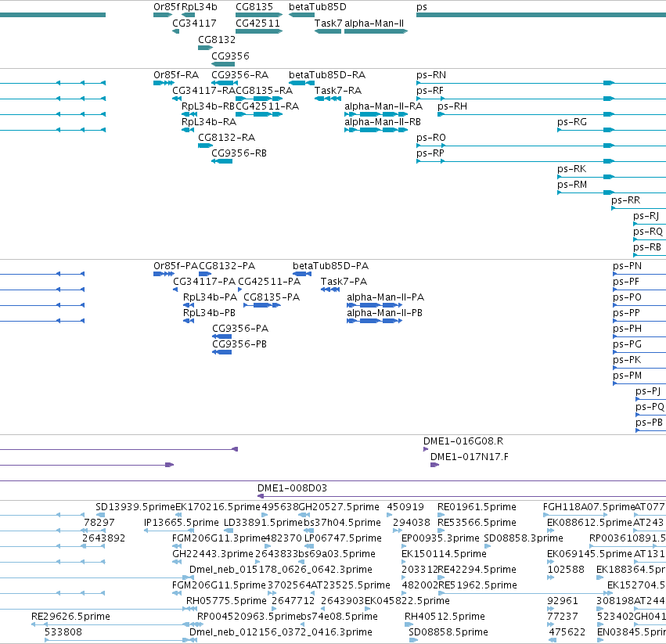Open the CG42511 gene label in gene track
This screenshot has width=666, height=644.
[257, 23]
